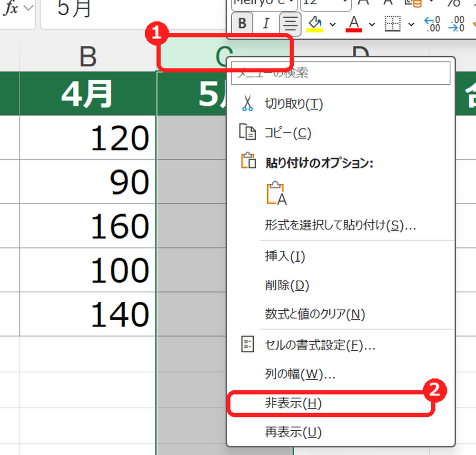Click scissors icon for 切り取り
The image size is (476, 455).
coord(248,103)
